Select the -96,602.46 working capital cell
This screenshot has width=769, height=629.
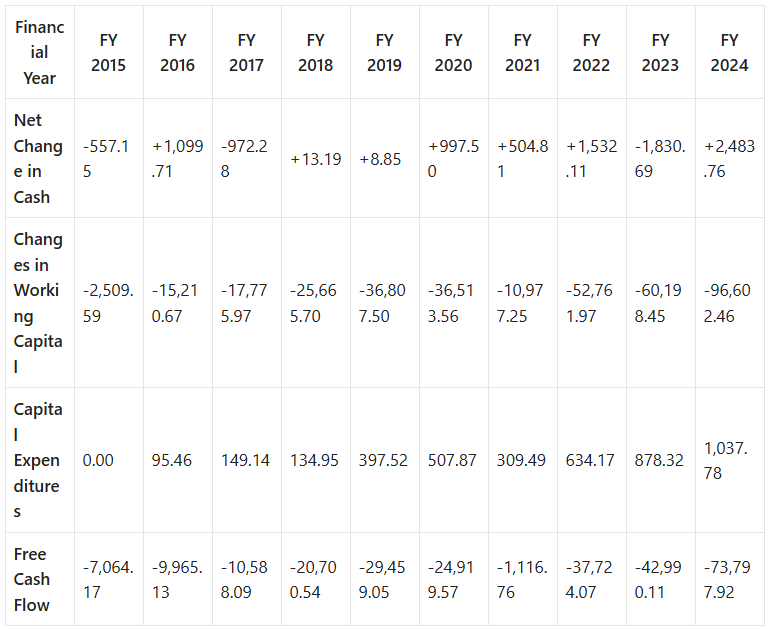click(x=727, y=303)
